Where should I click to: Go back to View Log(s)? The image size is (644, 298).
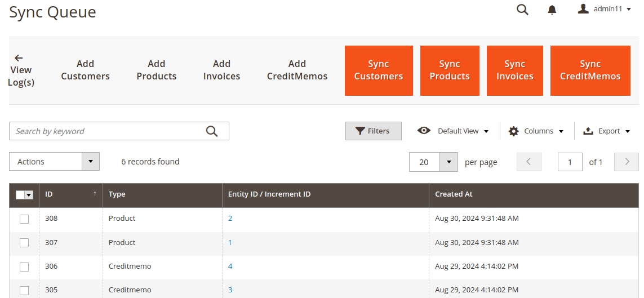pyautogui.click(x=21, y=70)
